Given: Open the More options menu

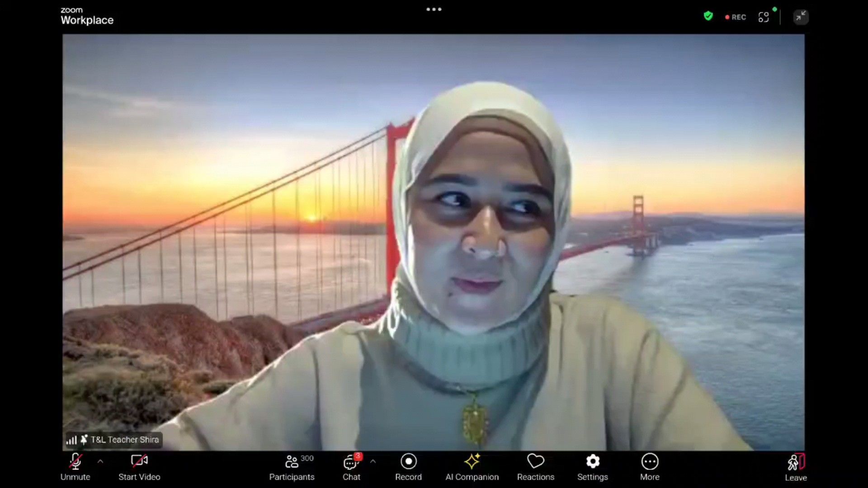Looking at the screenshot, I should [x=650, y=467].
